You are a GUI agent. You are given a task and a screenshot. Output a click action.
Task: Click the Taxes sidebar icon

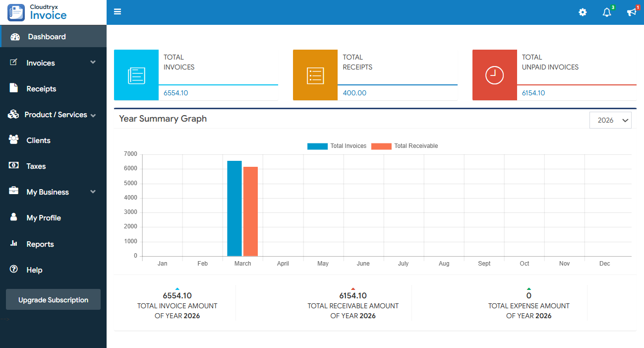click(14, 166)
